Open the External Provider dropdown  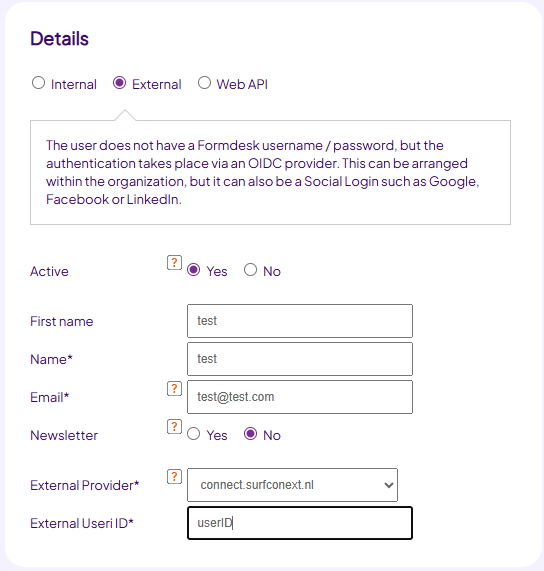pyautogui.click(x=292, y=485)
